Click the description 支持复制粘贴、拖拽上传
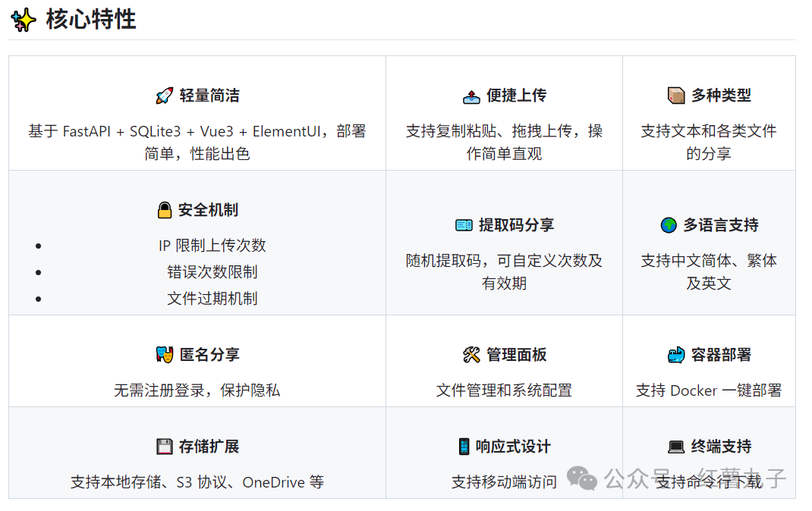Viewport: 812px width, 511px height. 504,143
